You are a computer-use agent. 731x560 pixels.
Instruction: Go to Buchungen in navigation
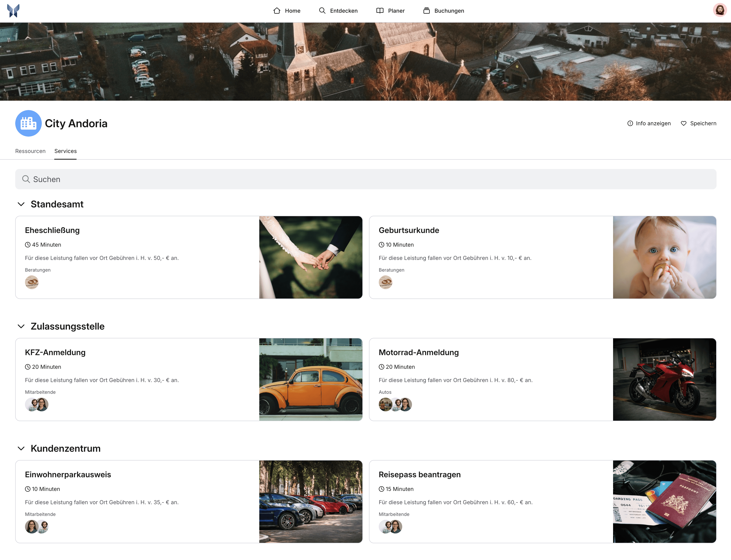[x=444, y=11]
